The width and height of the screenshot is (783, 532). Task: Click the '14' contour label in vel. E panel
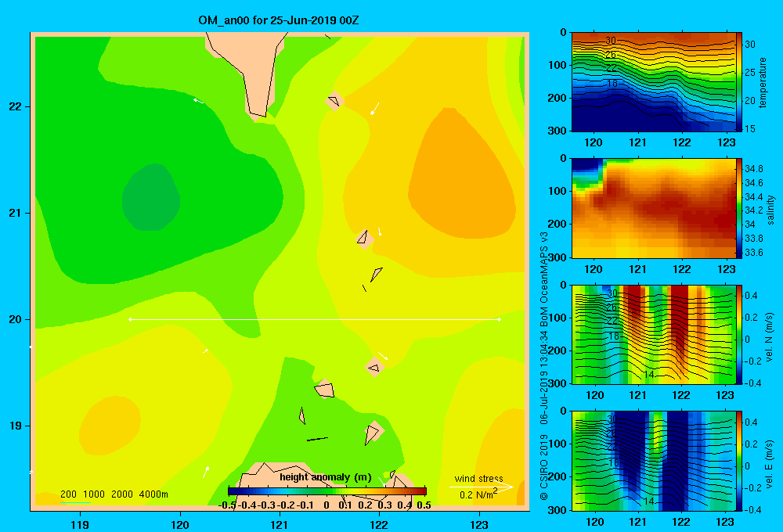[648, 501]
